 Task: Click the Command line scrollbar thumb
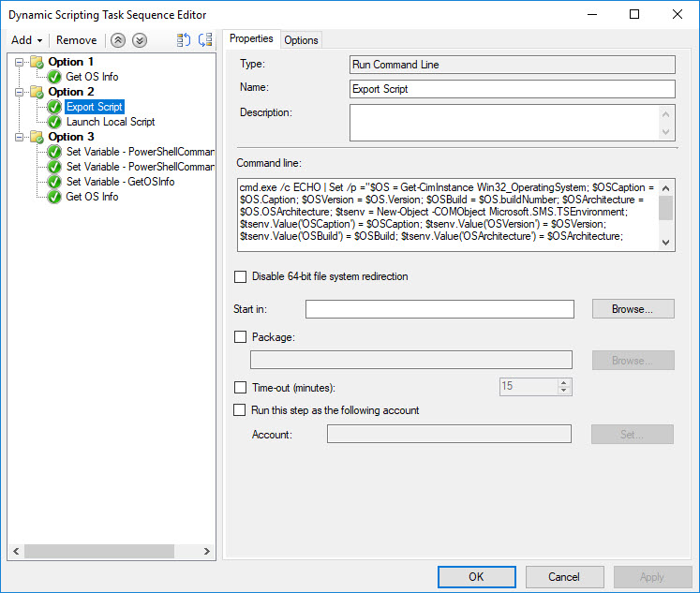(x=665, y=208)
